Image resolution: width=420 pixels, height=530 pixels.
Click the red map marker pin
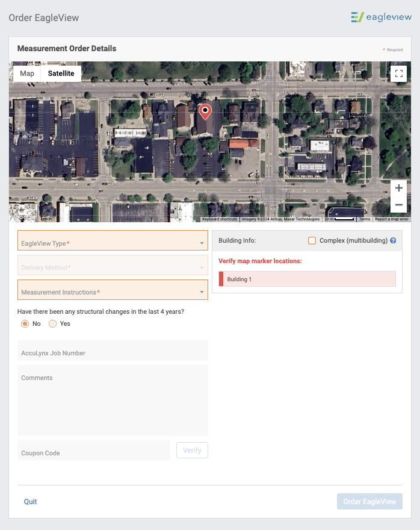click(205, 112)
